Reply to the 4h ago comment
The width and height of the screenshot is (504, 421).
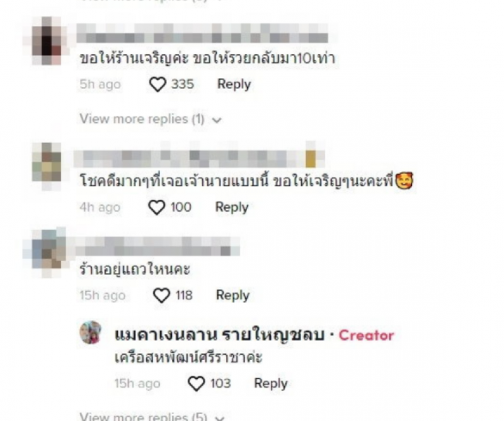[232, 207]
